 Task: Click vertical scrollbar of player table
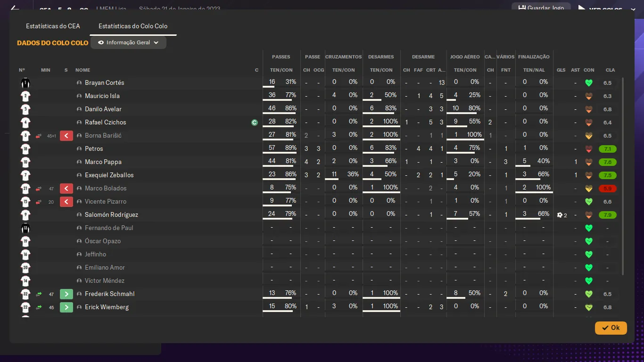coord(623,177)
